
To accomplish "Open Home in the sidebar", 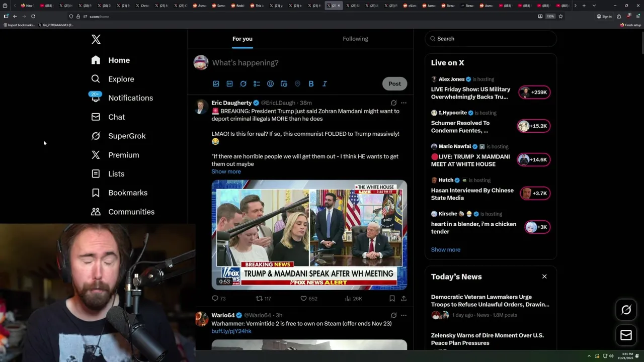I will pos(111,60).
